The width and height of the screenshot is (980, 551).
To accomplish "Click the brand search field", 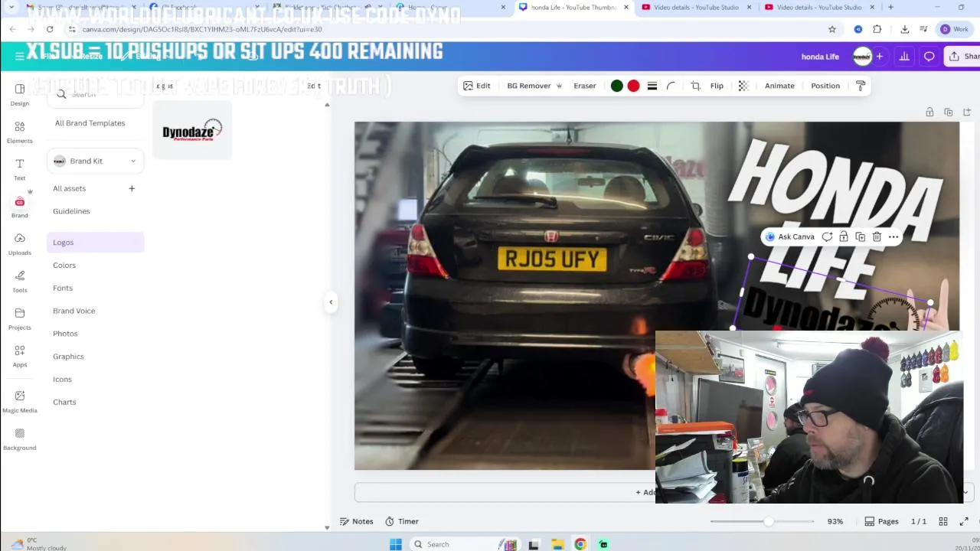I will click(x=96, y=94).
